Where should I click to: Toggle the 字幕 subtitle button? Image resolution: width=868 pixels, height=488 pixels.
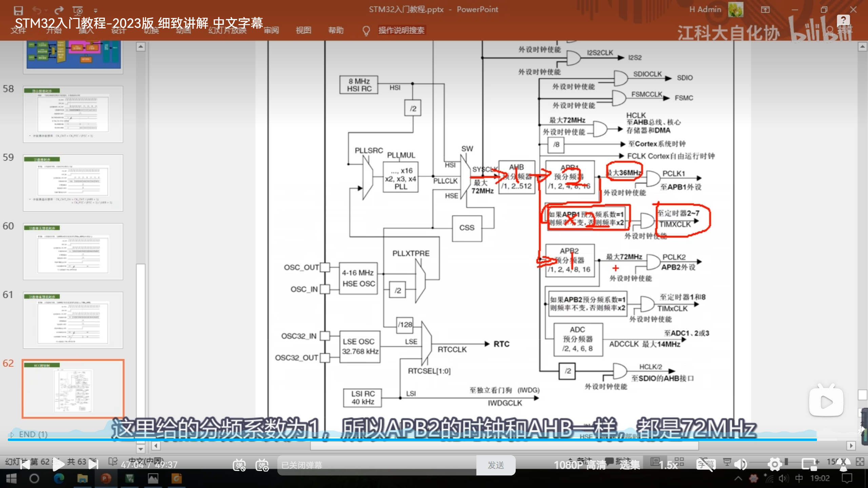click(x=706, y=465)
